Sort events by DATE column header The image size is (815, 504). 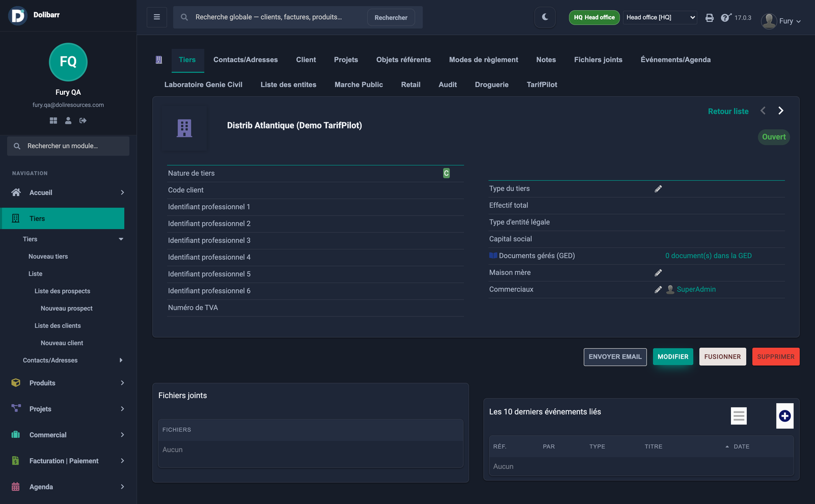coord(741,446)
